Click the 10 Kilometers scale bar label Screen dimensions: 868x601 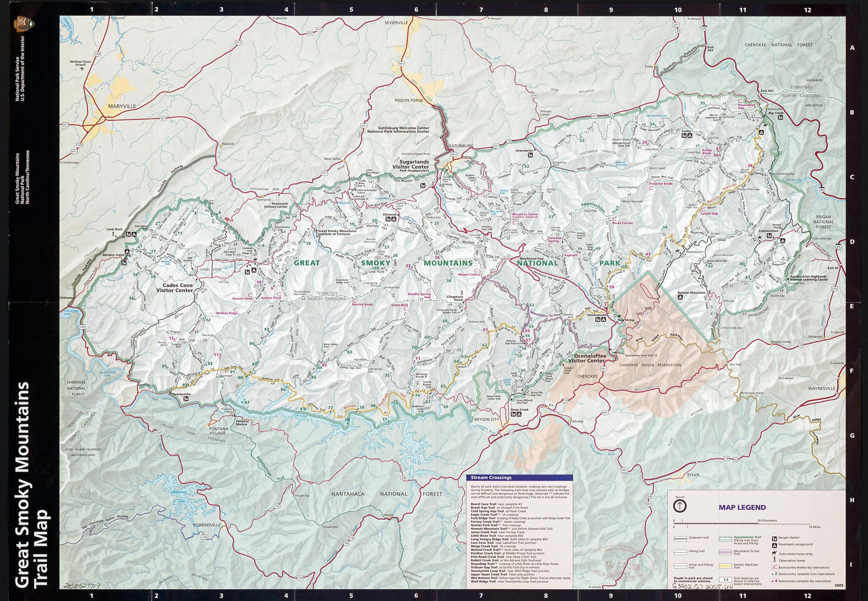(x=767, y=520)
